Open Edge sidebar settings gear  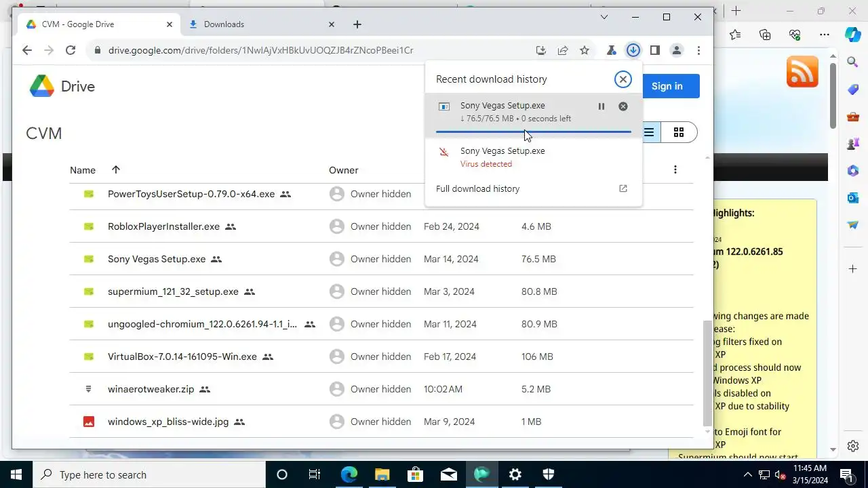[853, 446]
